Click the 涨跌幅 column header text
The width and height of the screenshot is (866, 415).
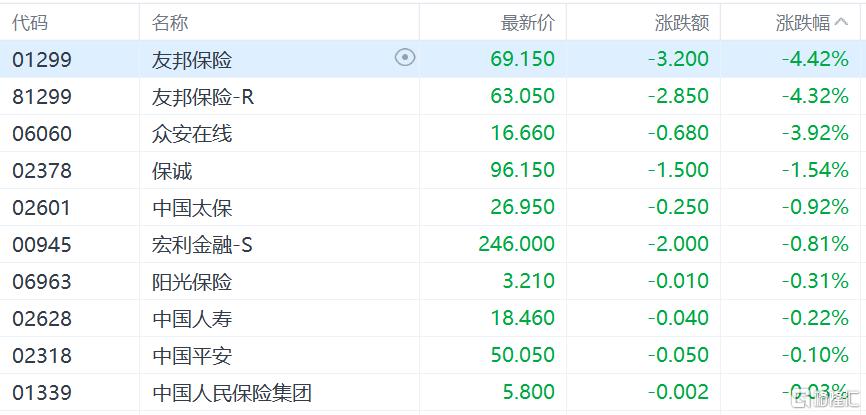pos(803,23)
